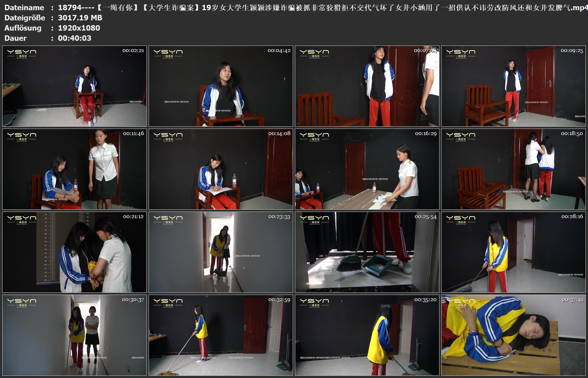Open the last thumbnail at 00:37:41
This screenshot has height=378, width=588.
(x=514, y=335)
